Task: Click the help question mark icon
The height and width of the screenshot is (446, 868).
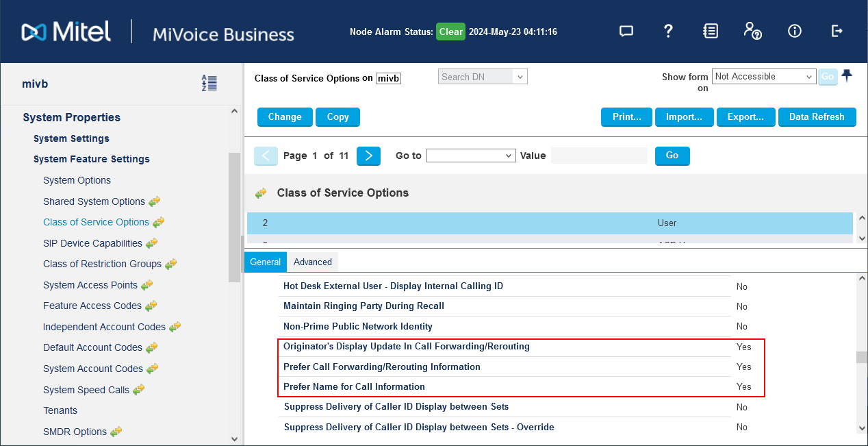Action: click(x=668, y=31)
